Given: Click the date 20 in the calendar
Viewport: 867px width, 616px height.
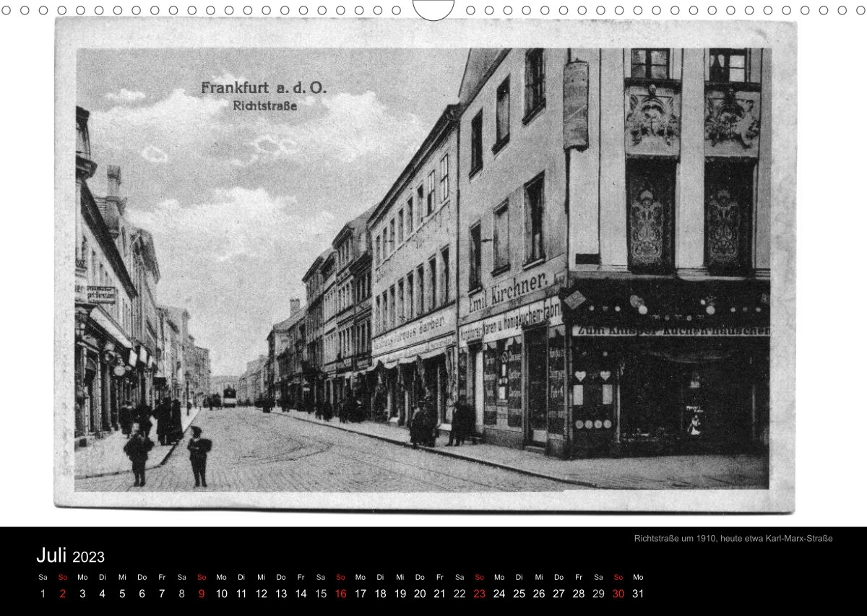Looking at the screenshot, I should tap(420, 594).
